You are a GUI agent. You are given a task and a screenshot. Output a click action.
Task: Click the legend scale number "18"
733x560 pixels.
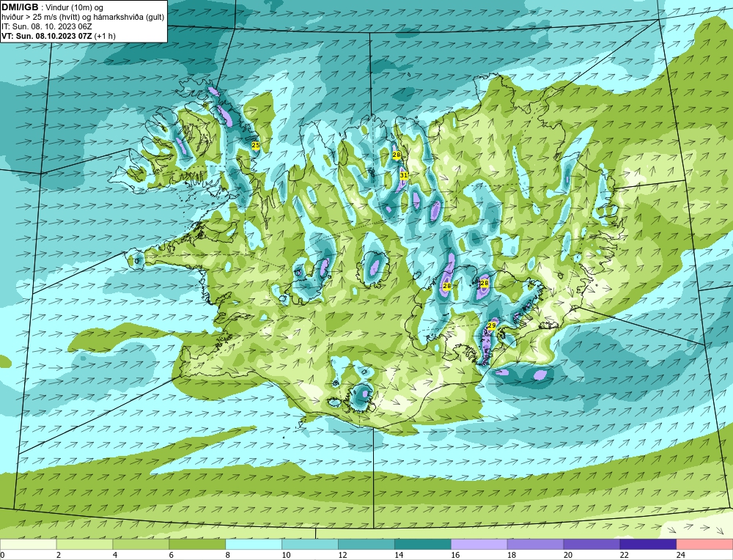pos(512,555)
